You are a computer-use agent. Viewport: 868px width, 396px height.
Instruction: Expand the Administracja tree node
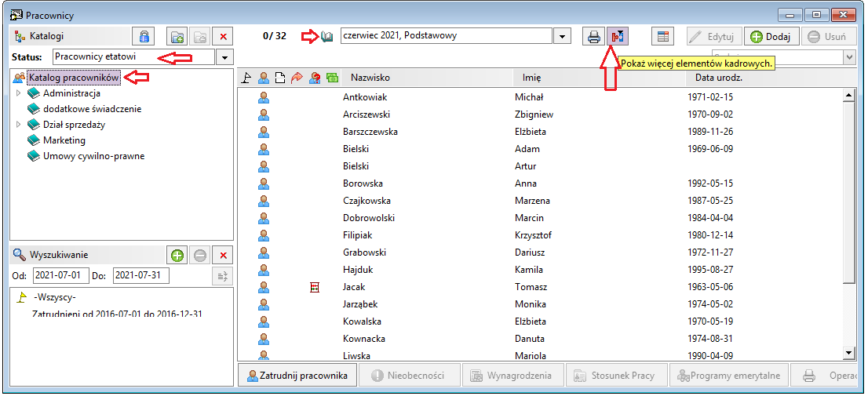(x=19, y=93)
